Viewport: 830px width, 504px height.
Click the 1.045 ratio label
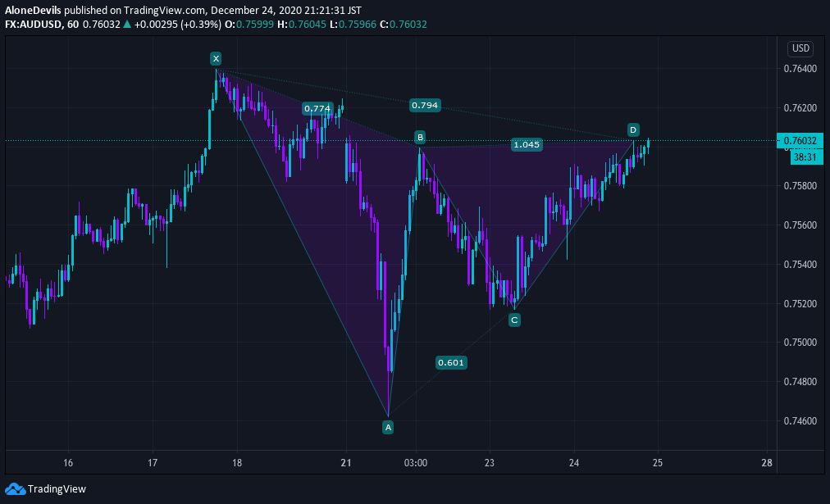coord(527,144)
